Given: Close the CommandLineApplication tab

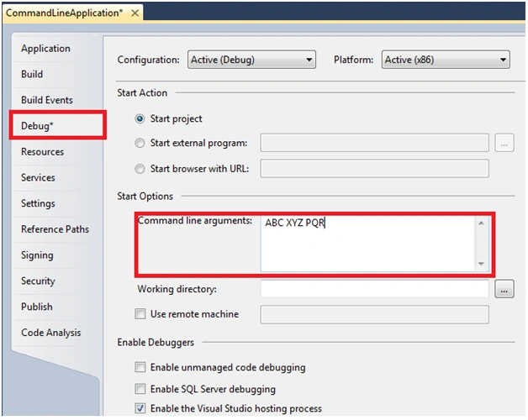Looking at the screenshot, I should [x=135, y=13].
